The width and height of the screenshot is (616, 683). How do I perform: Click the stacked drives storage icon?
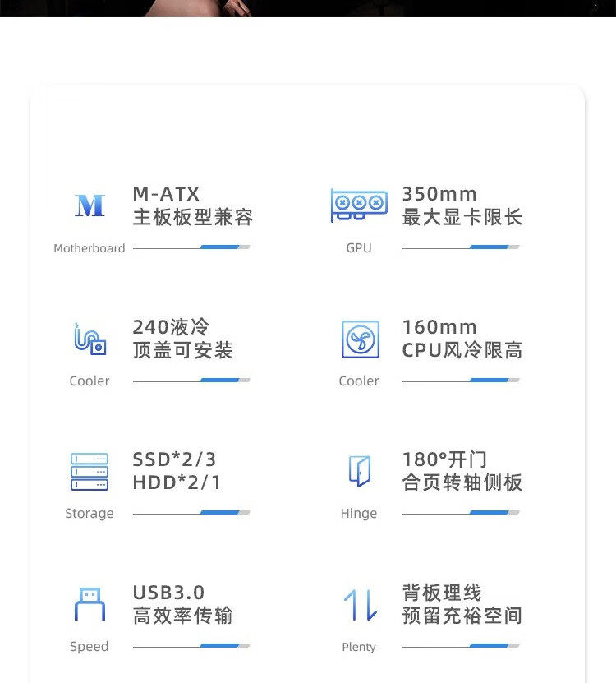(90, 472)
